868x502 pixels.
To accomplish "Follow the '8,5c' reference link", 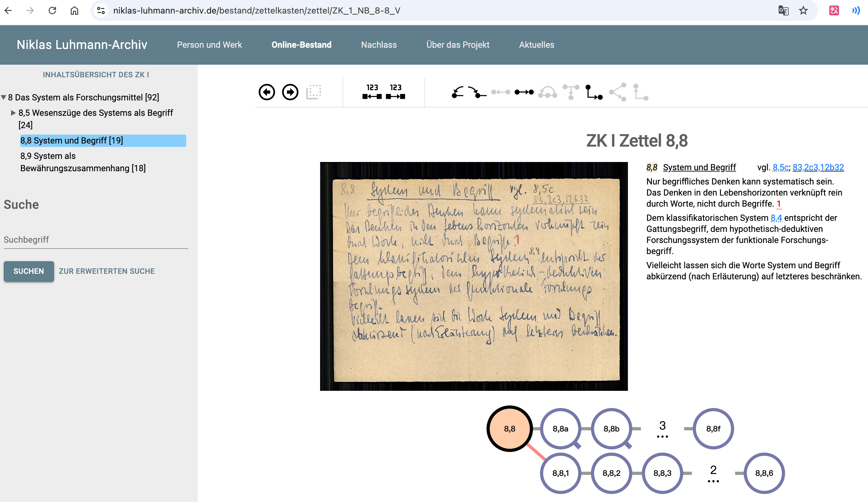I will tap(781, 168).
